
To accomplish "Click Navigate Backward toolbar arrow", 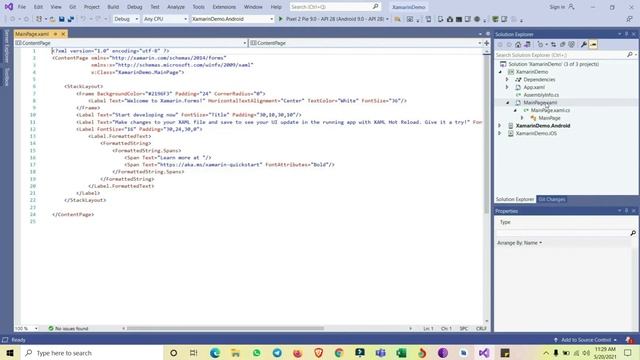I will tap(12, 19).
